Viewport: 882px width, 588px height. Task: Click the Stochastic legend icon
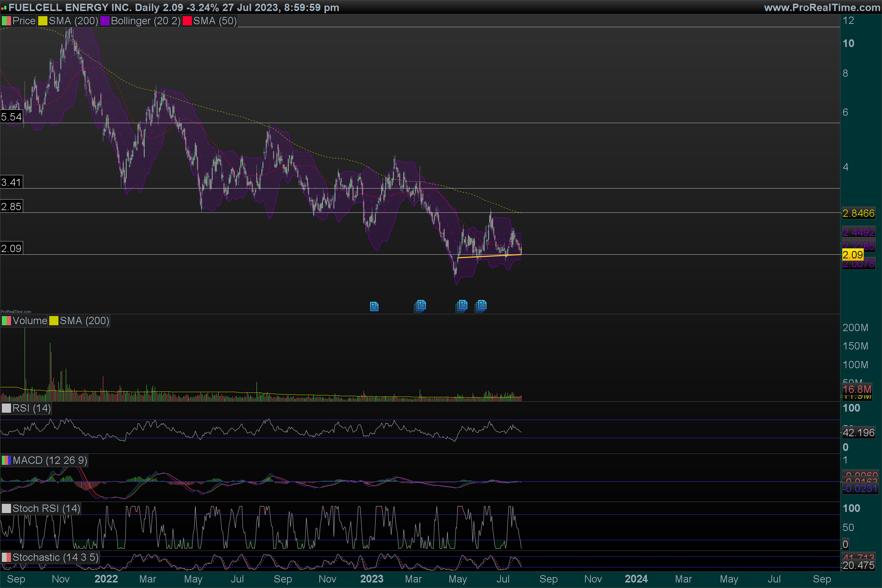click(6, 557)
